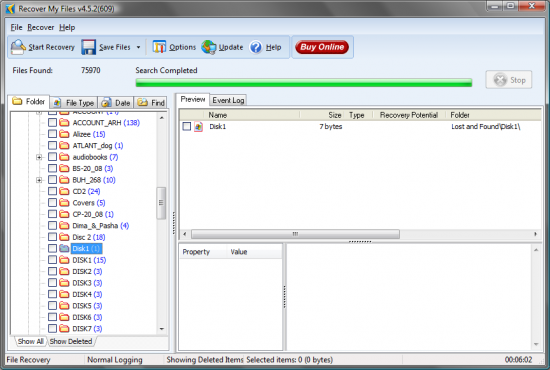The height and width of the screenshot is (370, 550).
Task: Click the DISK5 folder icon
Action: click(x=64, y=305)
